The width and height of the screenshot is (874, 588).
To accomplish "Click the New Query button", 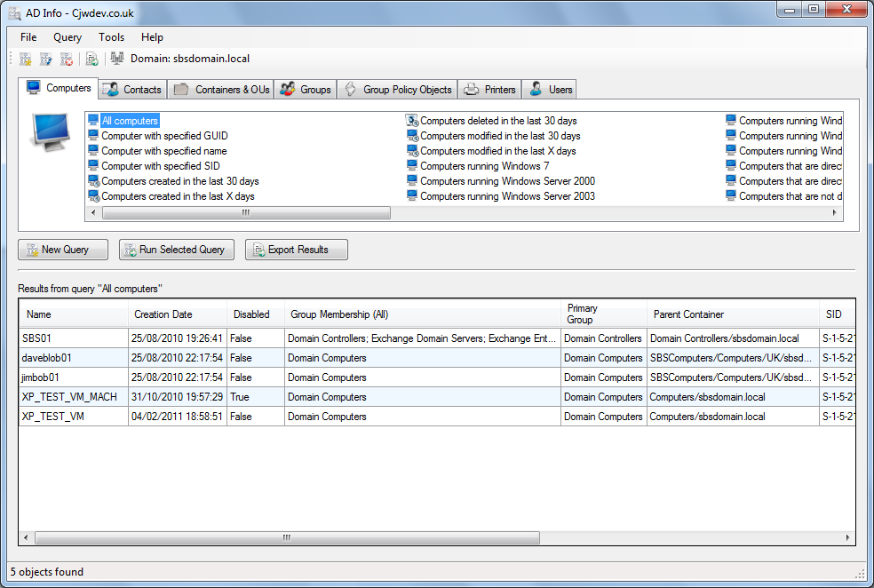I will (x=63, y=250).
